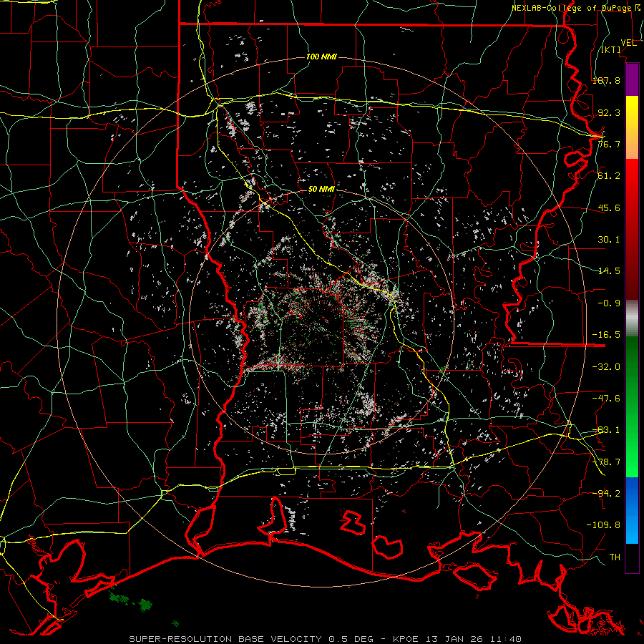The height and width of the screenshot is (644, 644).
Task: Click the VEL legend title
Action: tap(628, 43)
